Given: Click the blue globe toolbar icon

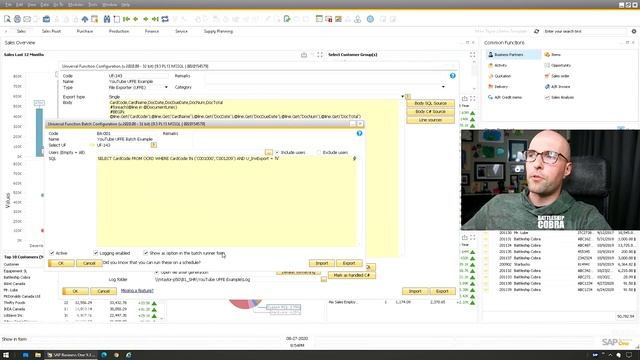Looking at the screenshot, I should click(370, 19).
